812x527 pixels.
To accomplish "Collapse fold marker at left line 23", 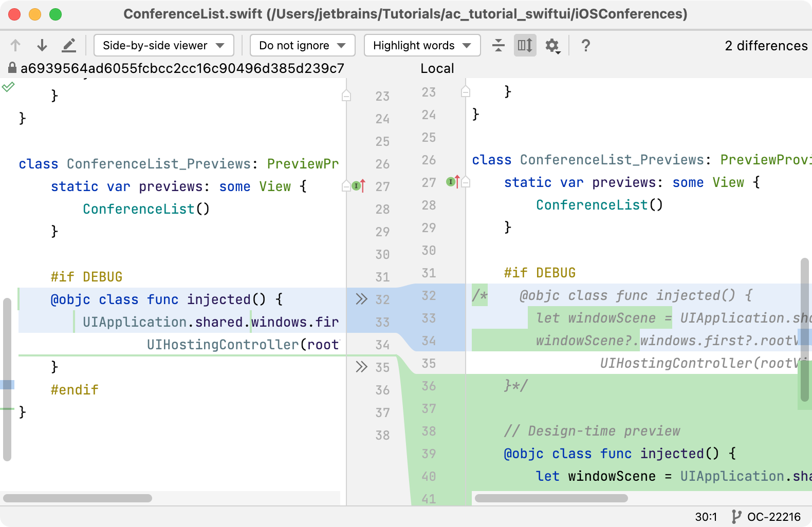I will tap(346, 96).
